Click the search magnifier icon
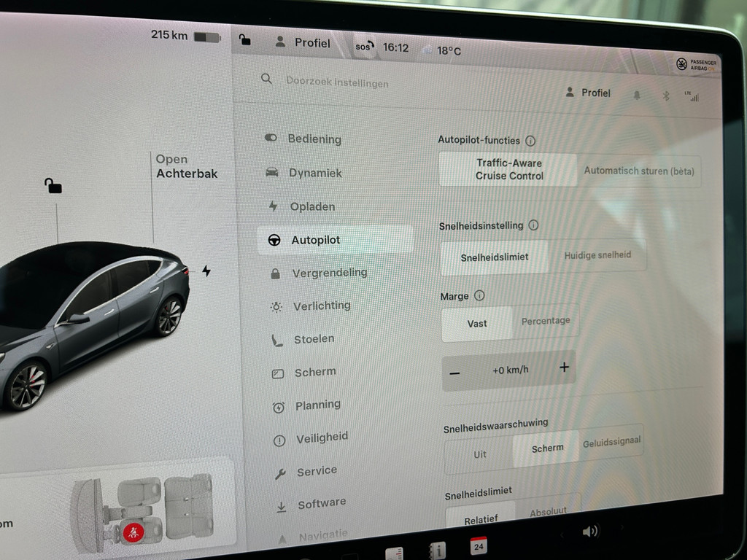 [267, 79]
